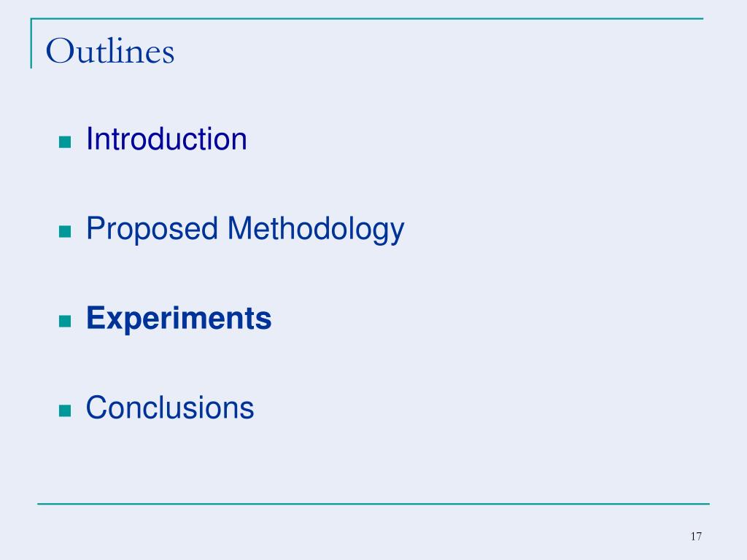This screenshot has width=747, height=560.
Task: Click the bullet square beside Proposed Methodology
Action: click(64, 232)
